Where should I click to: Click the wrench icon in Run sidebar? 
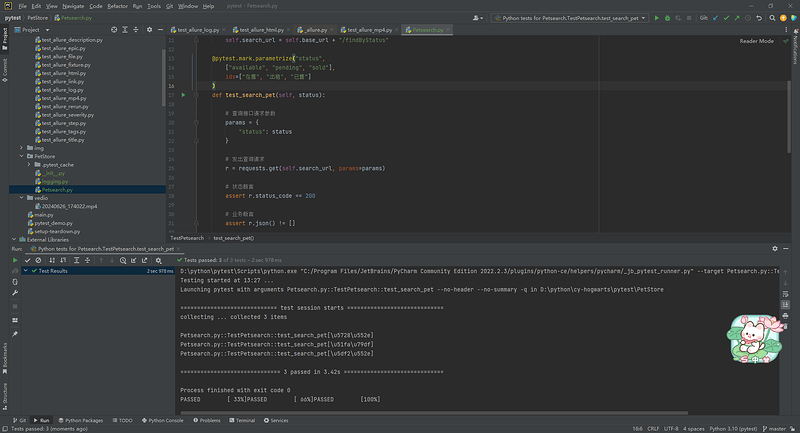[x=15, y=293]
